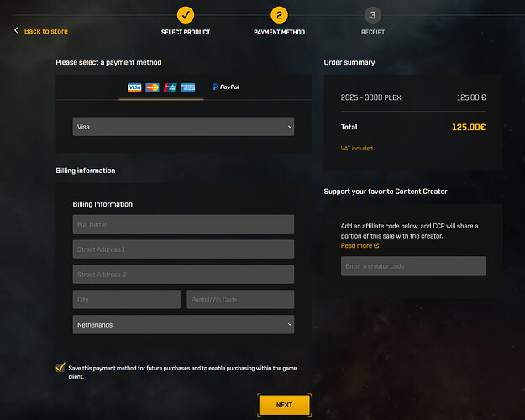Click the Select Product checkmark step icon

tap(186, 15)
